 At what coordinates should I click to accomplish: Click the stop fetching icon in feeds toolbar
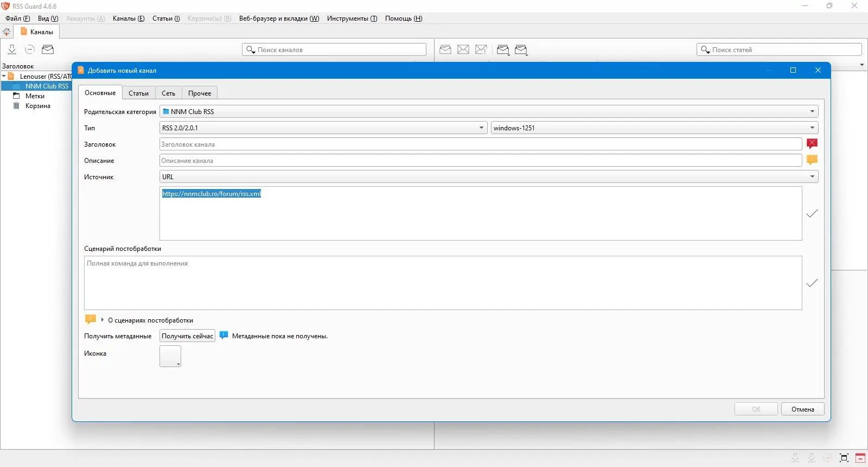click(30, 49)
